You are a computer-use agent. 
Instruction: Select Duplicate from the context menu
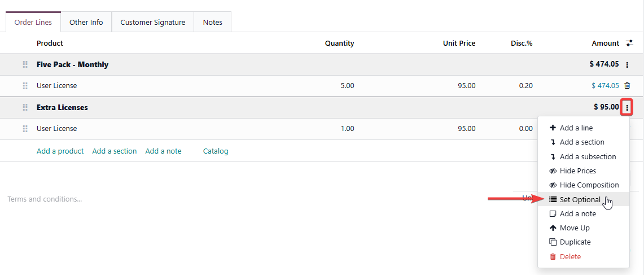coord(575,242)
